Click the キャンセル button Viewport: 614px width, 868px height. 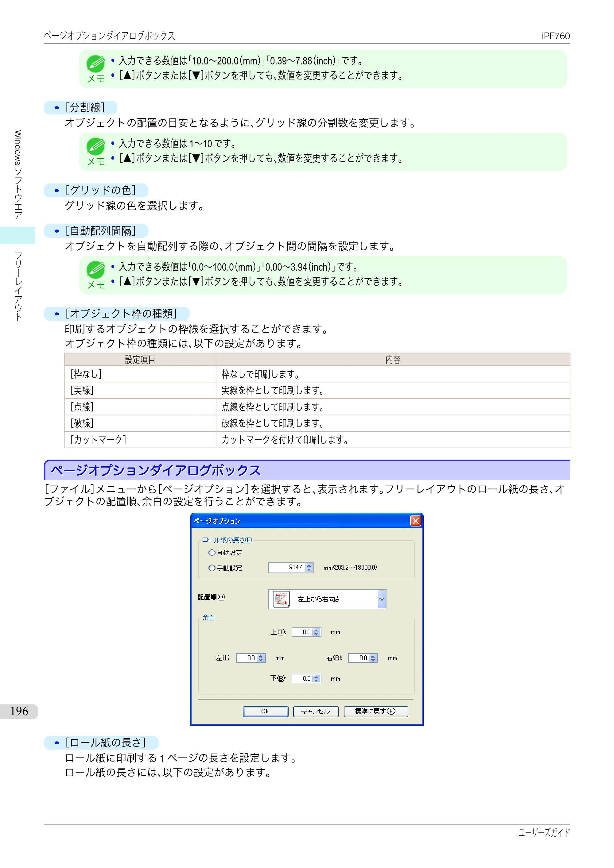[x=316, y=711]
